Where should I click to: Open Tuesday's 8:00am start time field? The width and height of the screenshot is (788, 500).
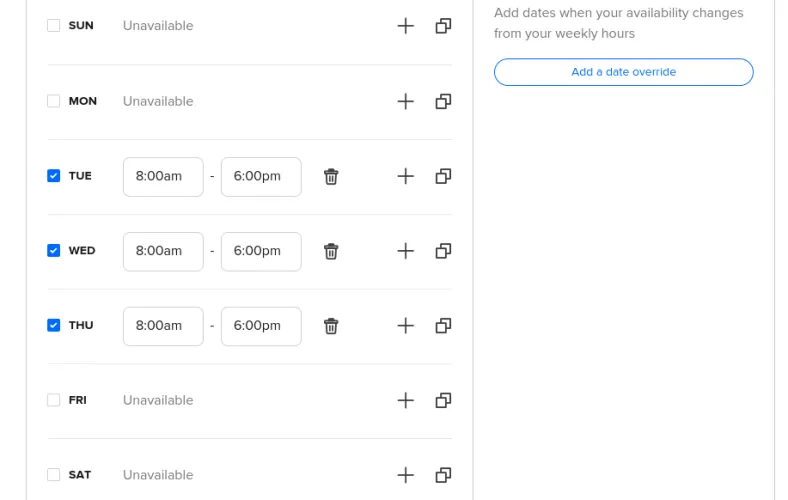[x=163, y=176]
